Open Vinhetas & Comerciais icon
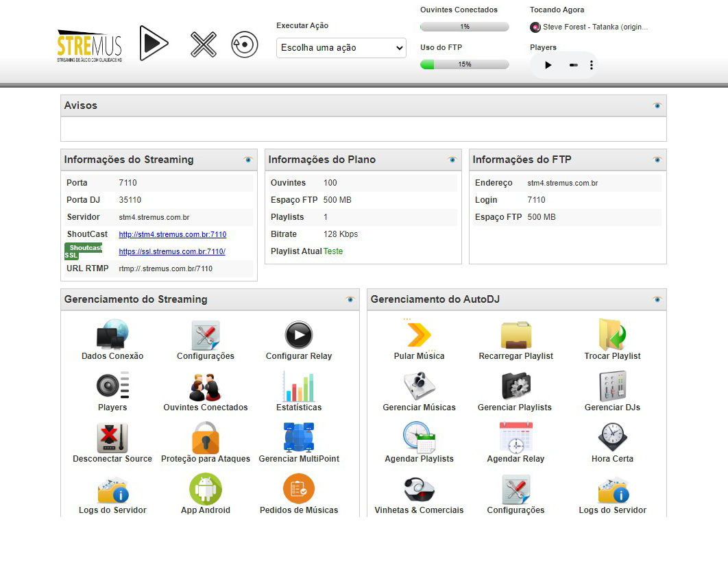The image size is (728, 563). click(419, 490)
